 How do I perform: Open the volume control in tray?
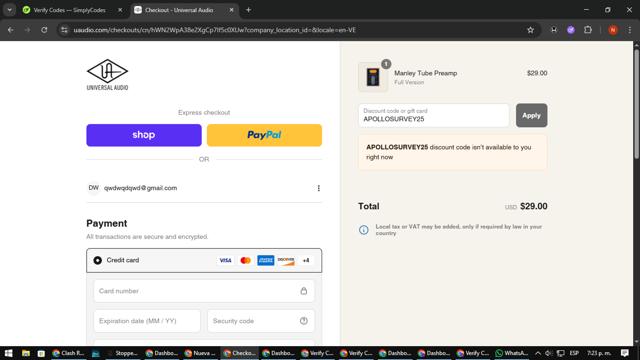(549, 353)
